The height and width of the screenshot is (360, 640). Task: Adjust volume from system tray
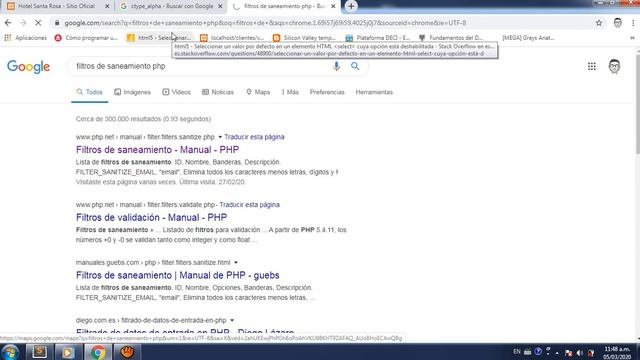point(580,353)
